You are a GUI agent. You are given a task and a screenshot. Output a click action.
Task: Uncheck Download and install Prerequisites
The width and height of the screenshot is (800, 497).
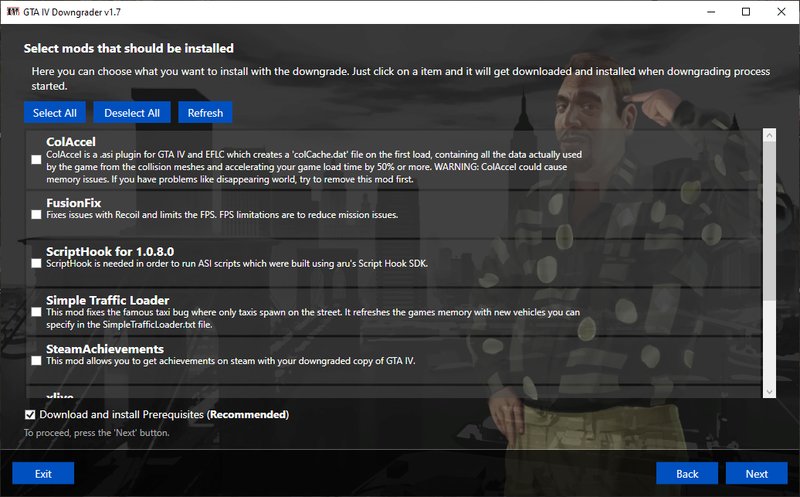pos(30,414)
